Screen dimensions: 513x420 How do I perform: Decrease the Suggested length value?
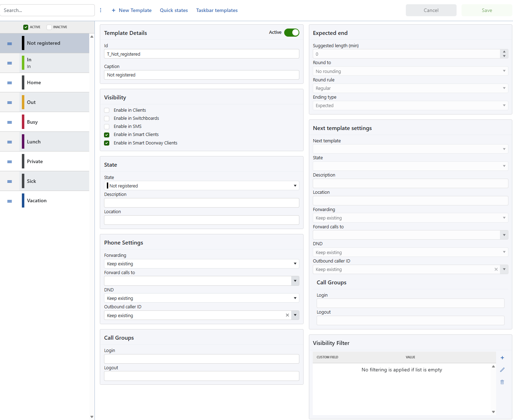(504, 56)
